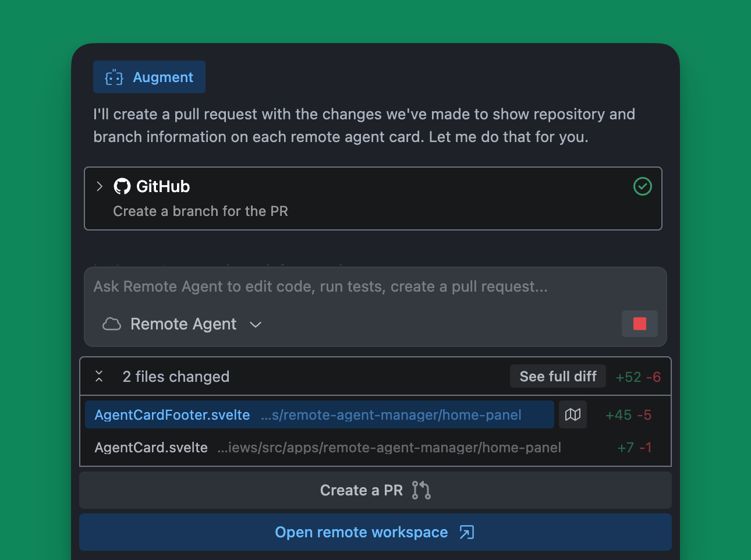Click the Augment logo icon
This screenshot has width=751, height=560.
114,76
